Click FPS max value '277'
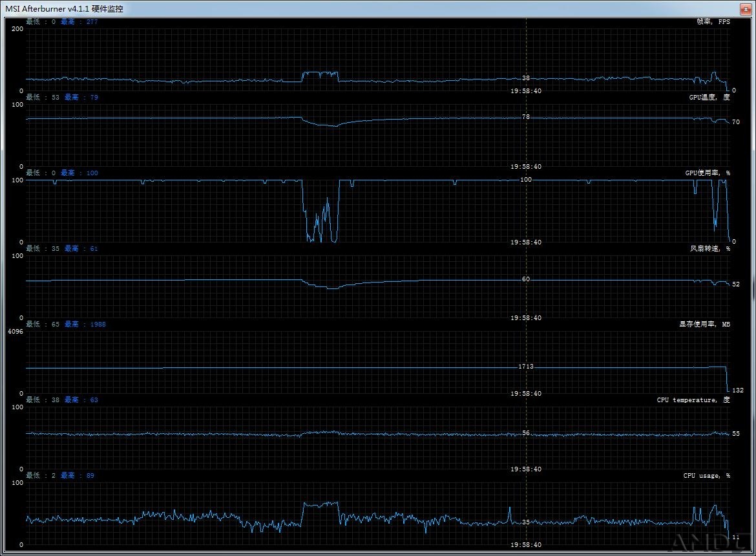 (92, 22)
